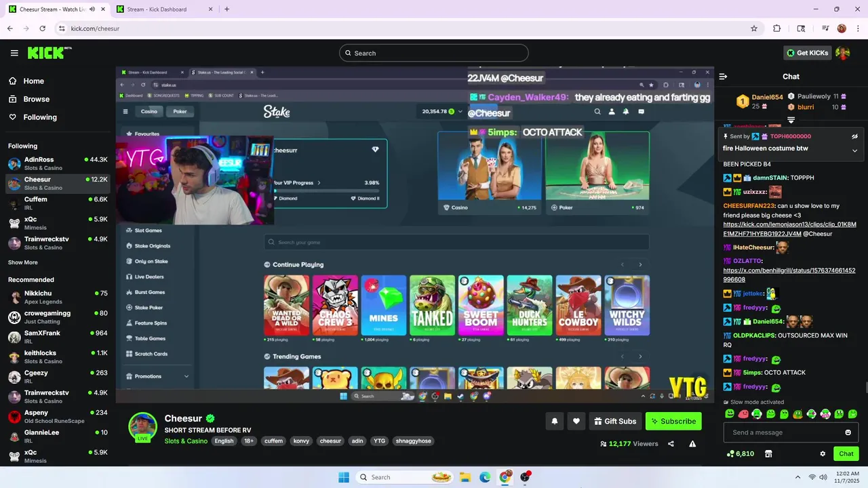Image resolution: width=868 pixels, height=488 pixels.
Task: Bookmark this page with the star
Action: pos(754,28)
